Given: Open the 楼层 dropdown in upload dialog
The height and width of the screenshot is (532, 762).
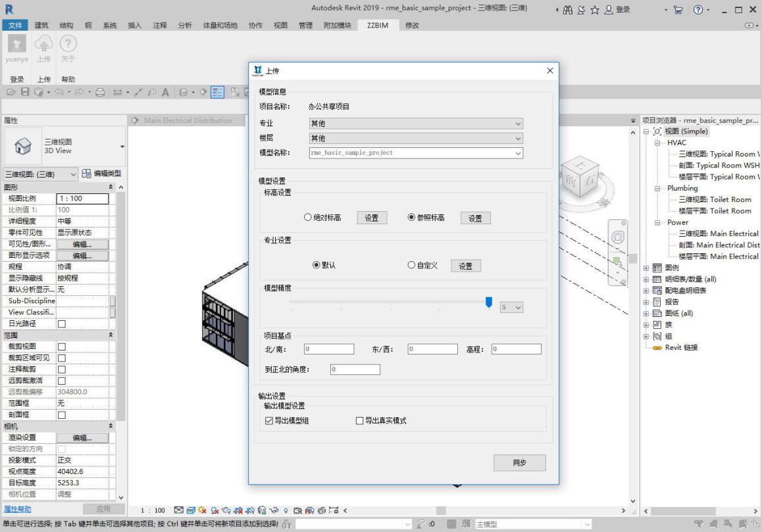Looking at the screenshot, I should pos(416,139).
